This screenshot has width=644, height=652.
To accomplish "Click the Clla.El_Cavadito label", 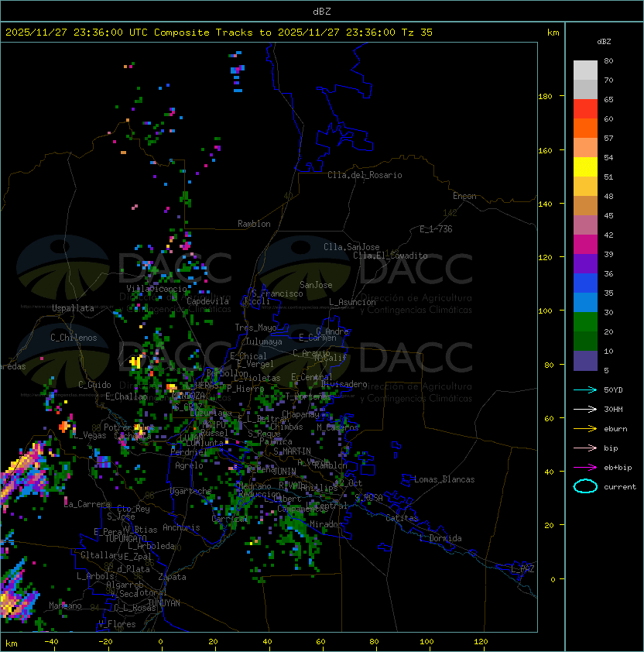I will [x=390, y=256].
